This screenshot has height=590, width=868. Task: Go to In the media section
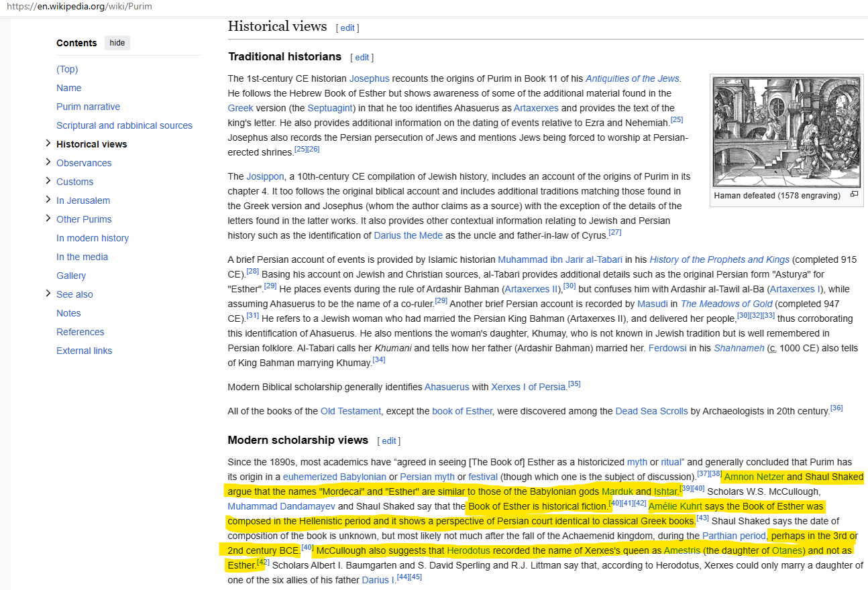[x=82, y=257]
